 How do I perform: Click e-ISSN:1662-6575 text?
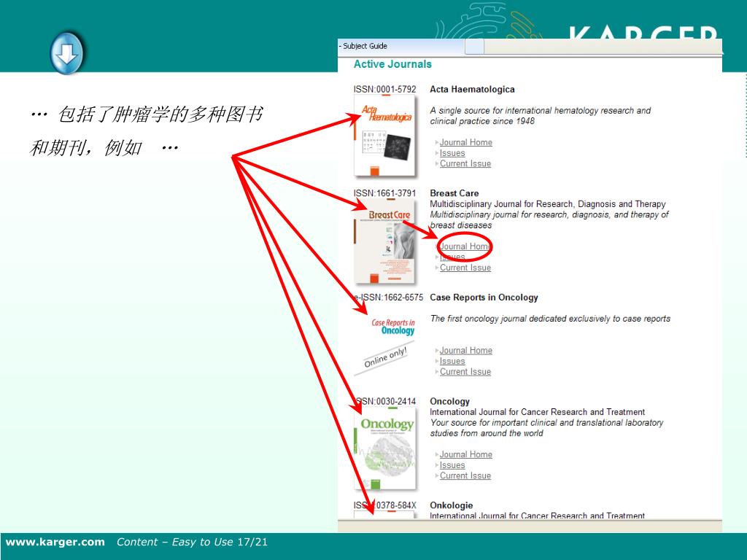[x=388, y=297]
